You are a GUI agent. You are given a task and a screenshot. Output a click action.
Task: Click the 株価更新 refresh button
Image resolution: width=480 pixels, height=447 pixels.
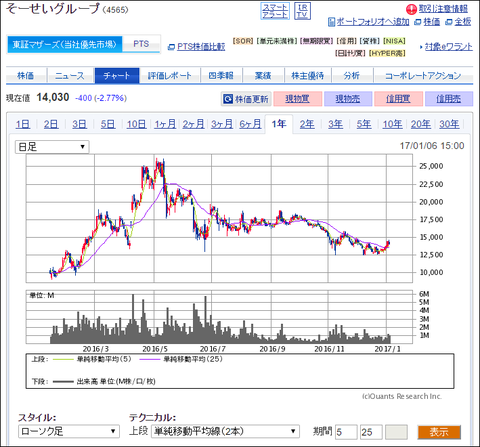tap(246, 99)
